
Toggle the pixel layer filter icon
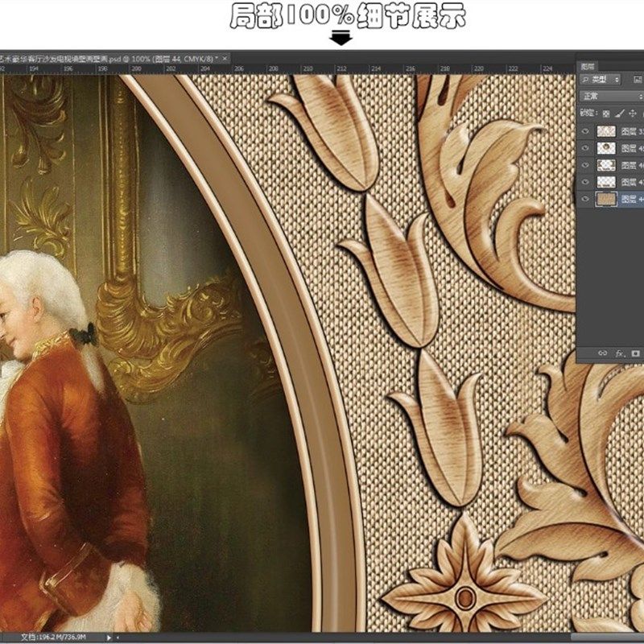point(638,80)
